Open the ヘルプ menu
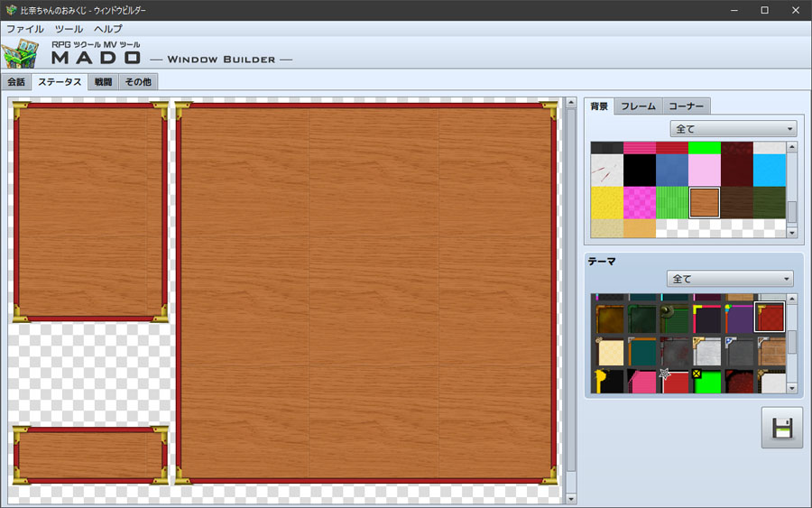The width and height of the screenshot is (812, 508). (x=107, y=29)
